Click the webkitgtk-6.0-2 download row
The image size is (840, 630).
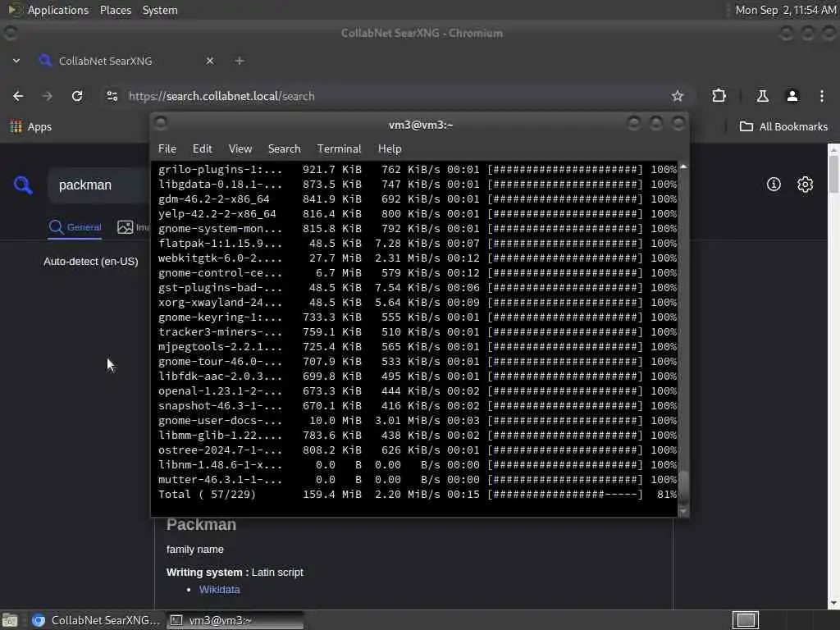[418, 258]
